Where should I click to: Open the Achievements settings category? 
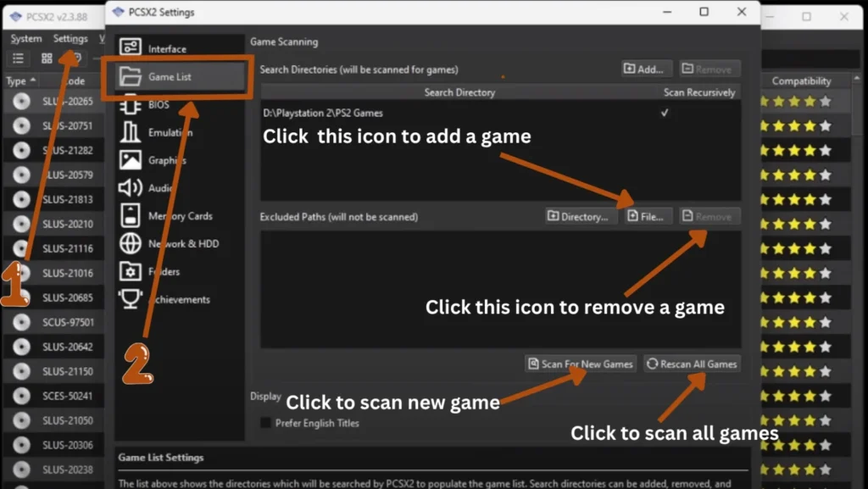pos(180,299)
